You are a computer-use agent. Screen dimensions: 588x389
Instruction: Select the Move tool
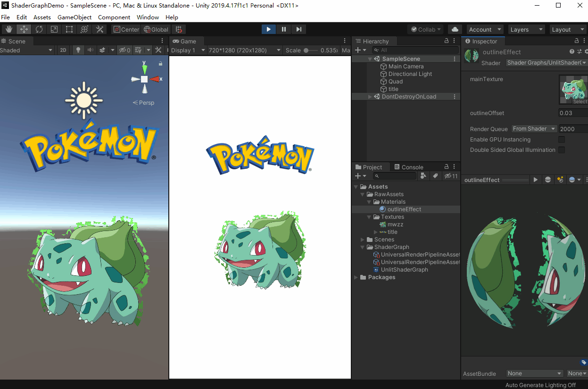[24, 29]
